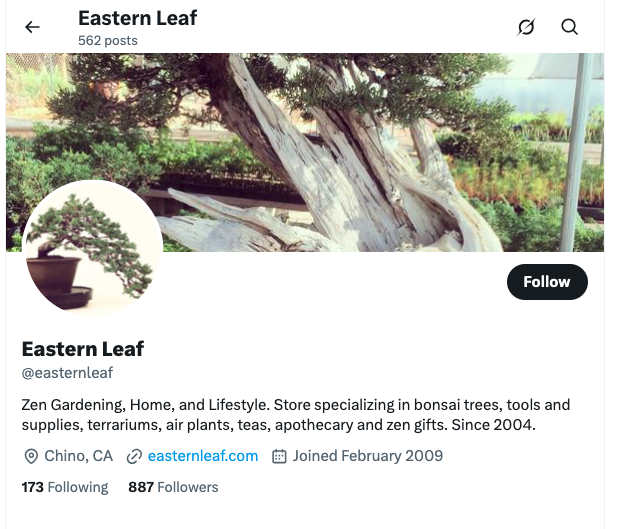Click the Joined February 2009 text
617x529 pixels.
point(368,456)
